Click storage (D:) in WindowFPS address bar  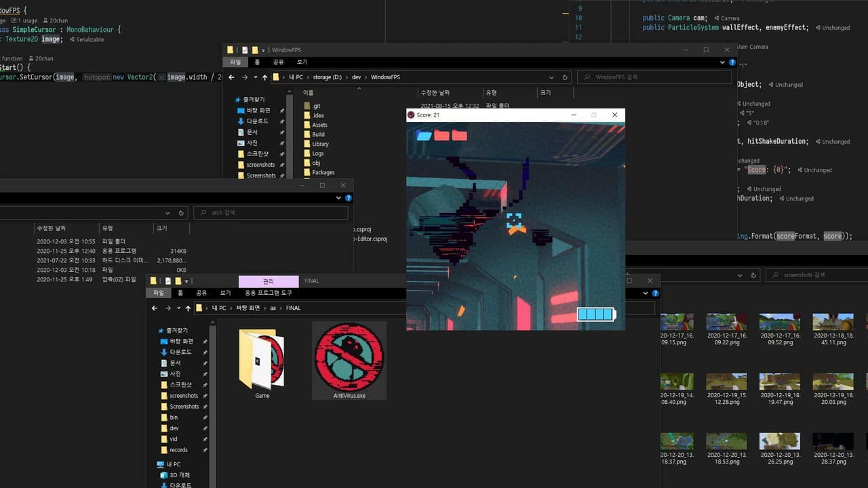[x=326, y=77]
